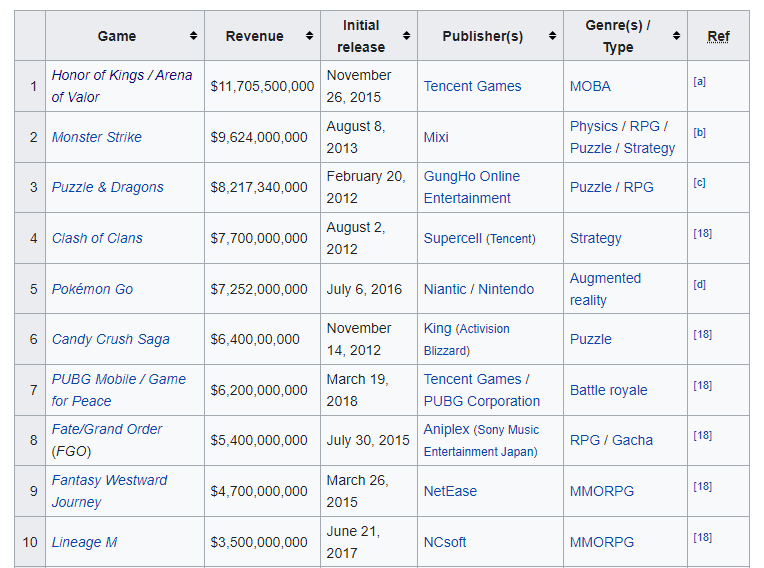Open the Augmented reality genre link

(605, 289)
